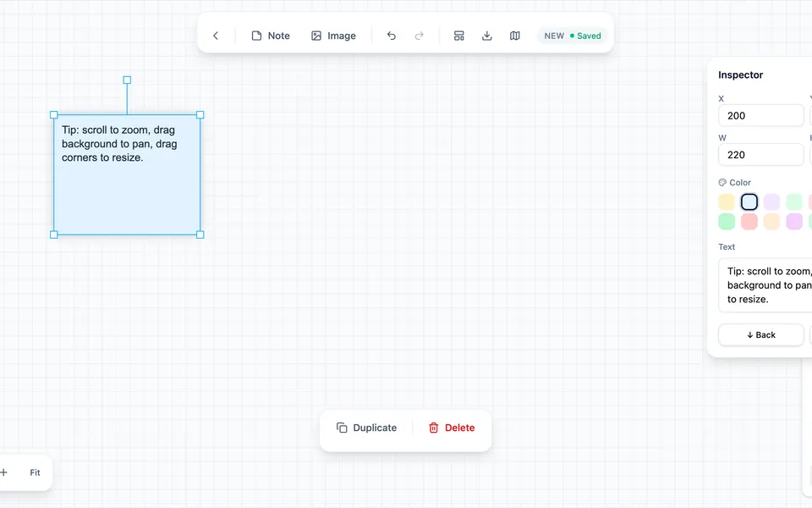Screen dimensions: 812x508
Task: Click the note's top-right corner handle
Action: pos(200,114)
